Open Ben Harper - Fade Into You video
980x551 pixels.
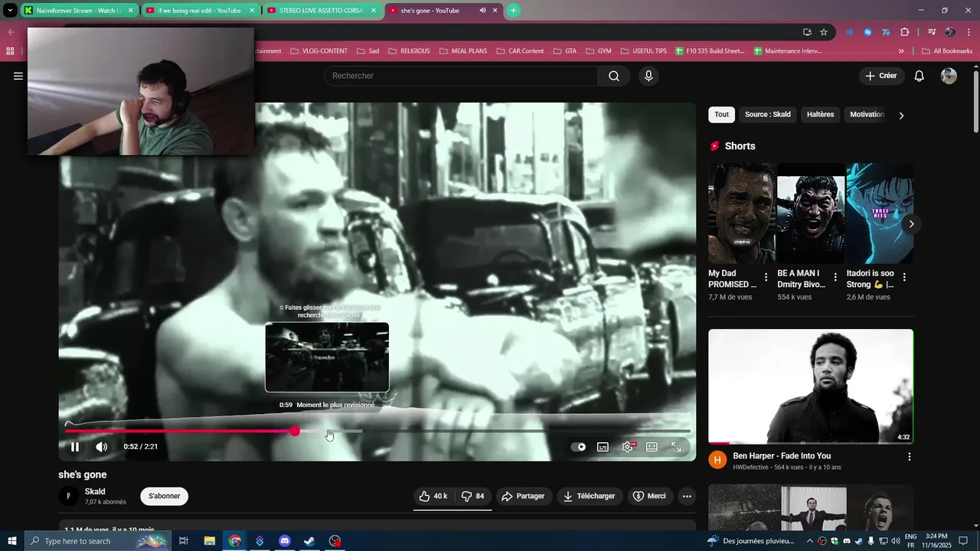click(811, 386)
